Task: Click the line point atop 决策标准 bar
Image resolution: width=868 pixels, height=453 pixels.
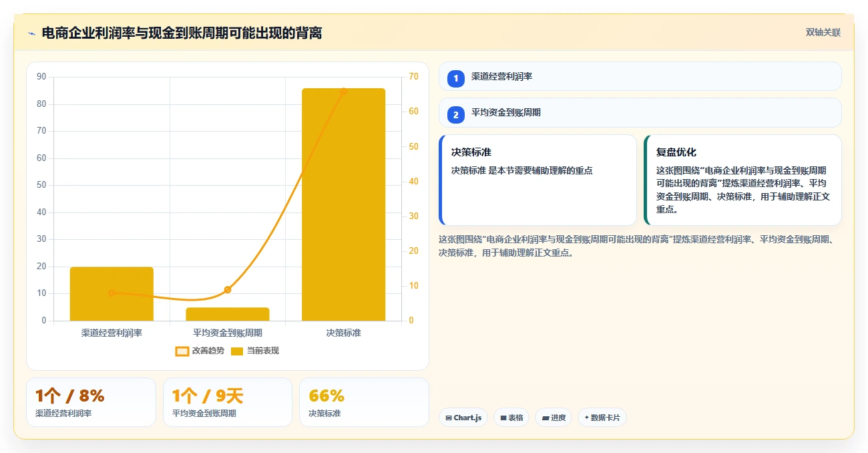Action: [343, 92]
